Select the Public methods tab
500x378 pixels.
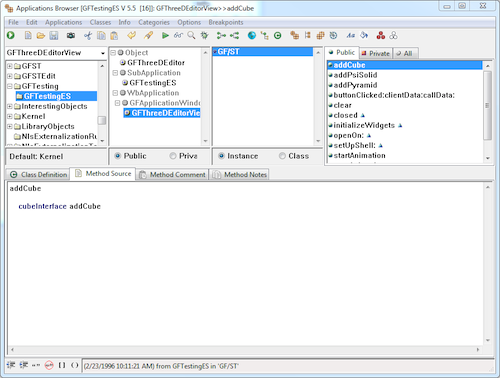(x=342, y=53)
